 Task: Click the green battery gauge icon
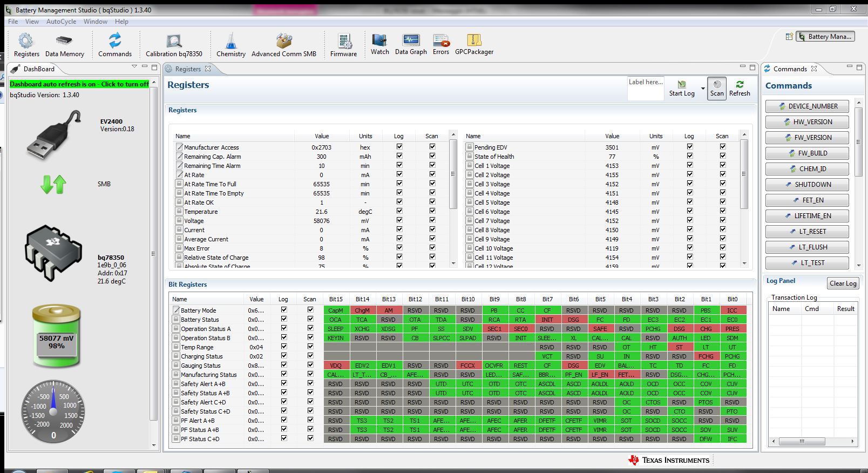(56, 336)
